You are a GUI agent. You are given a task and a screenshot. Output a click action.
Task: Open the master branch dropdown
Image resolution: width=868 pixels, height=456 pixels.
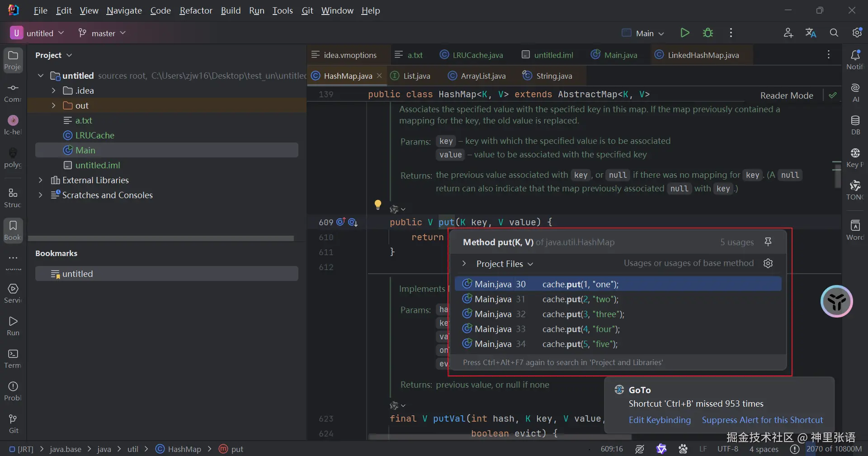[102, 33]
